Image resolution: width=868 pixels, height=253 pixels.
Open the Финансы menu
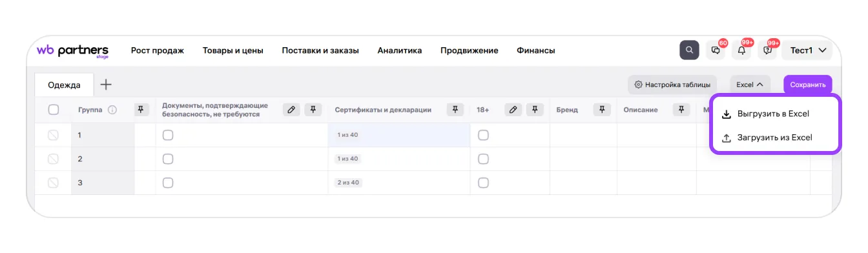coord(536,50)
